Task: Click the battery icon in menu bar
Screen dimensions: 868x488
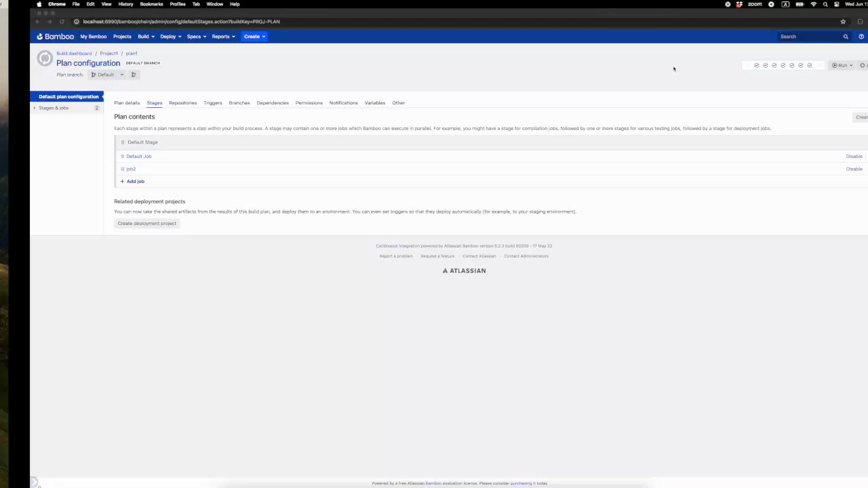Action: (x=800, y=4)
